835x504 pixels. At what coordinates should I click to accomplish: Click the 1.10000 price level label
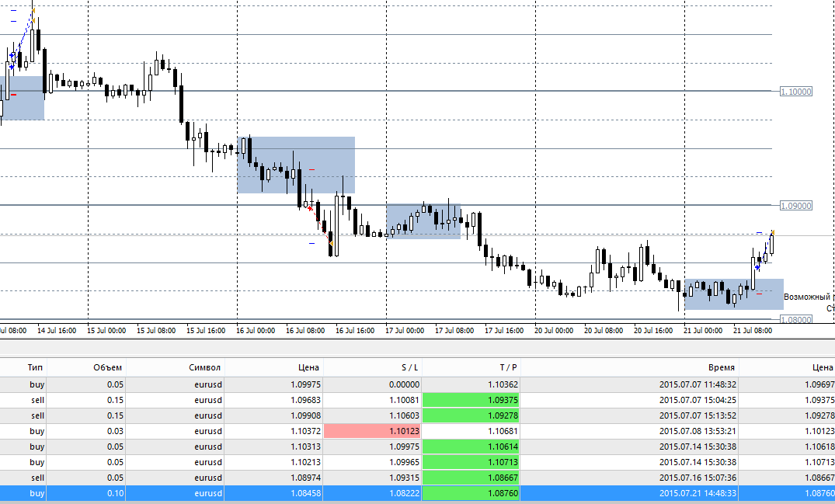[796, 92]
